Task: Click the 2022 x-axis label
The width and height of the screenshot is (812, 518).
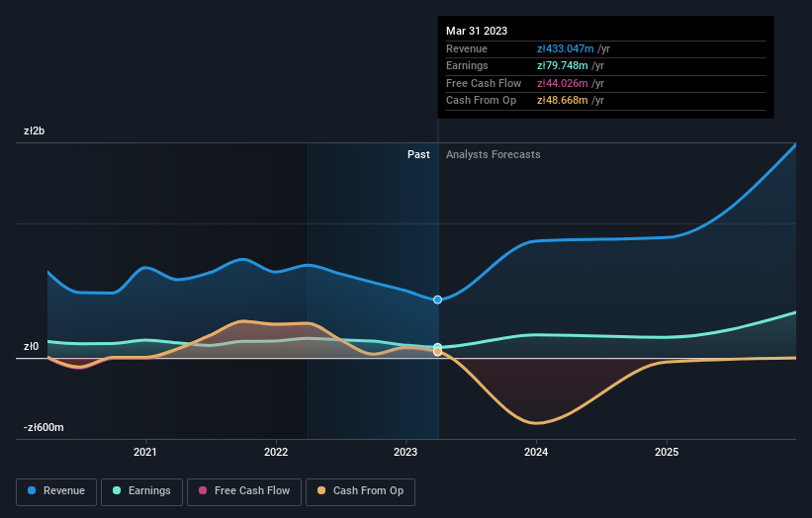Action: pos(276,452)
